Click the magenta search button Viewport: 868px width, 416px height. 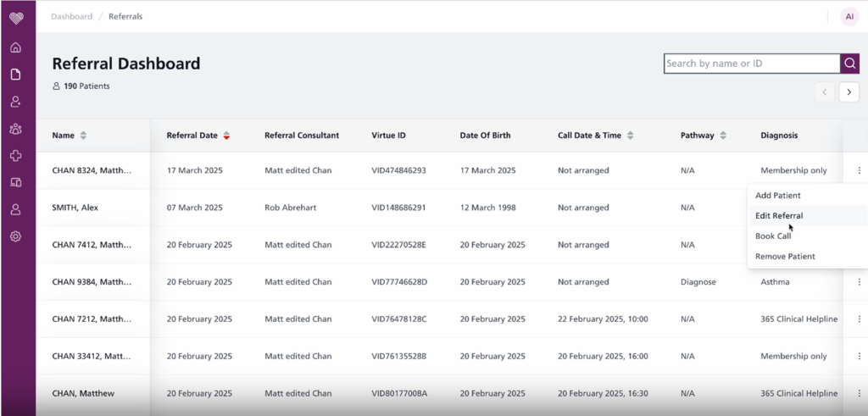tap(849, 64)
